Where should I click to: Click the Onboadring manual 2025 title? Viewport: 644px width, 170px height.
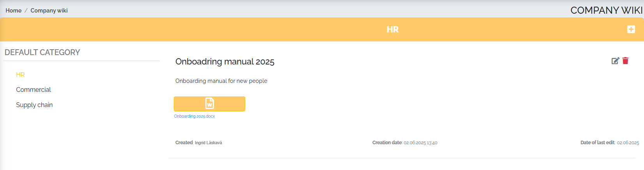(225, 62)
